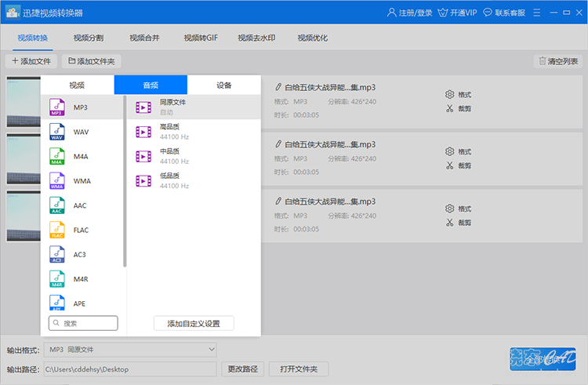Expand the 输出格式 dropdown

[x=130, y=350]
